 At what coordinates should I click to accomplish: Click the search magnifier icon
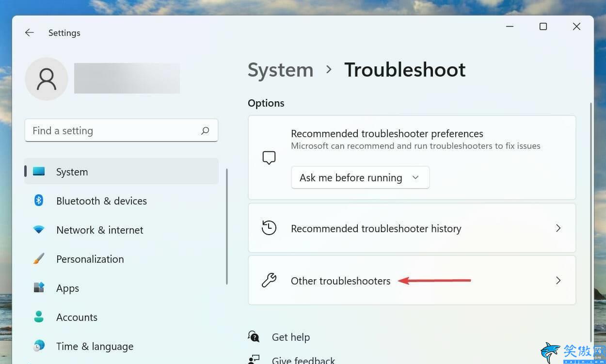(x=205, y=130)
